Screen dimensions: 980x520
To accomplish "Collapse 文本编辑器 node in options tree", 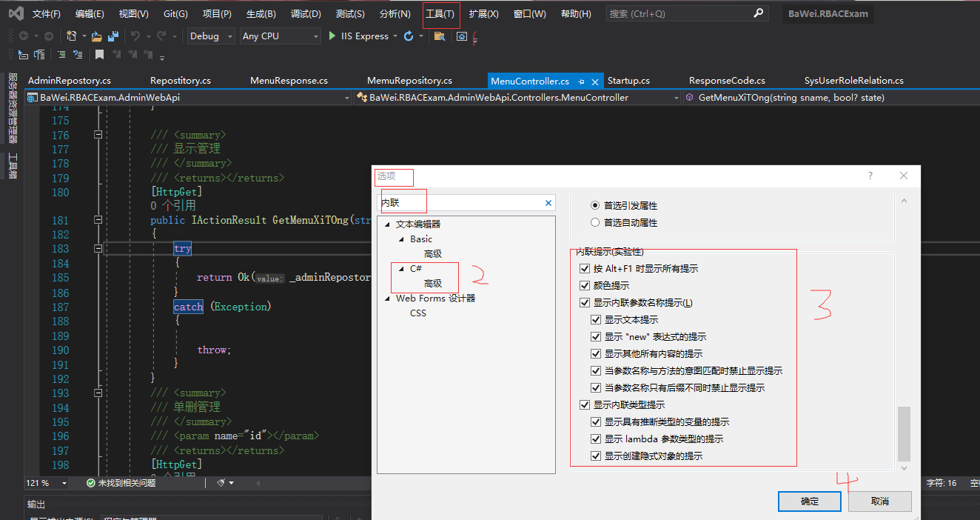I will click(387, 224).
